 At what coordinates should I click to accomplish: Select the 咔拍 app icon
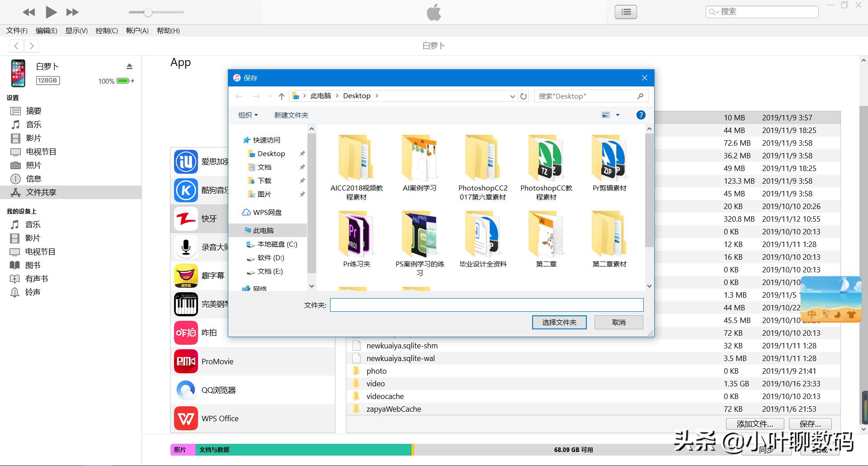point(186,333)
